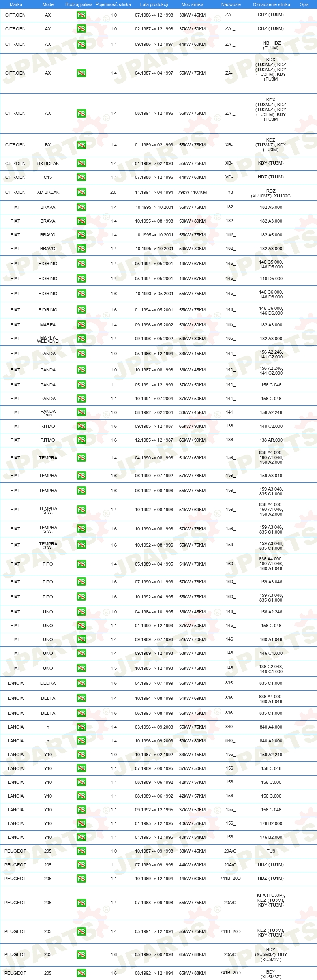Click the 53kW / 72KM power cell
The image size is (317, 980).
tap(192, 653)
